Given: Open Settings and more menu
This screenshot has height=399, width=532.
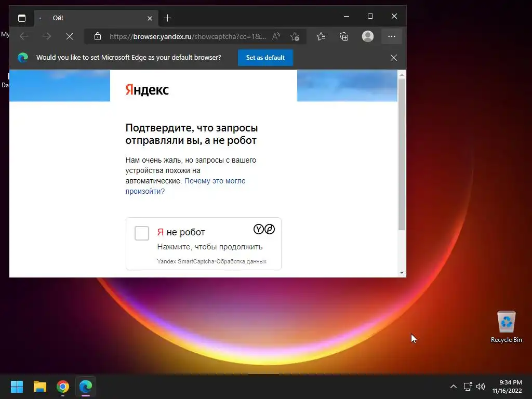Looking at the screenshot, I should point(392,36).
